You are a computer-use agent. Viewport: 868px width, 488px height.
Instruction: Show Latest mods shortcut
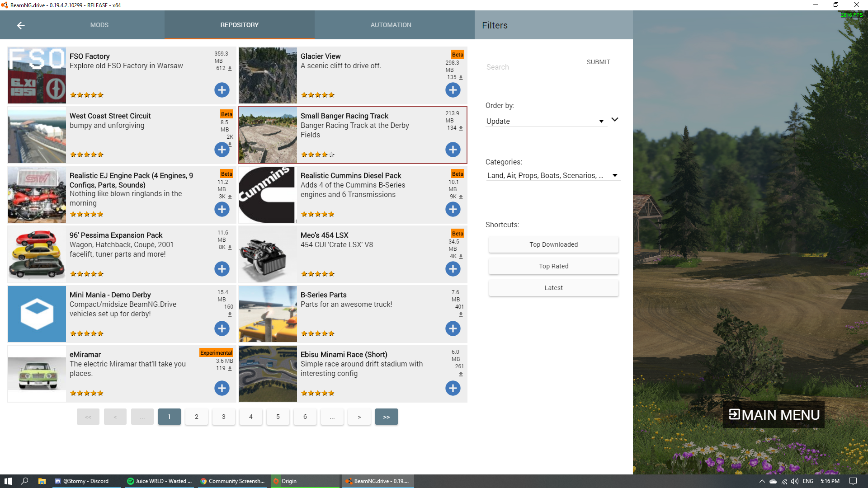click(553, 288)
